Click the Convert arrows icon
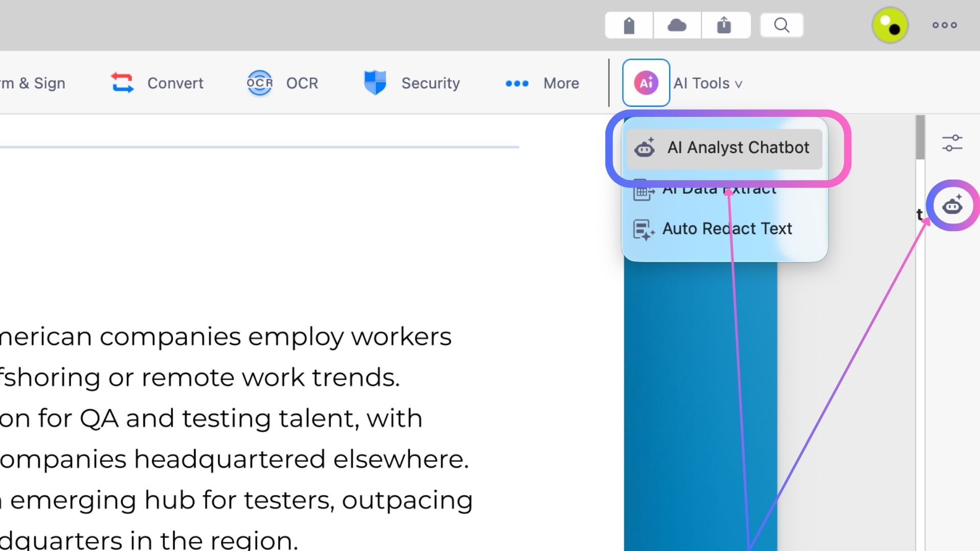 [122, 83]
